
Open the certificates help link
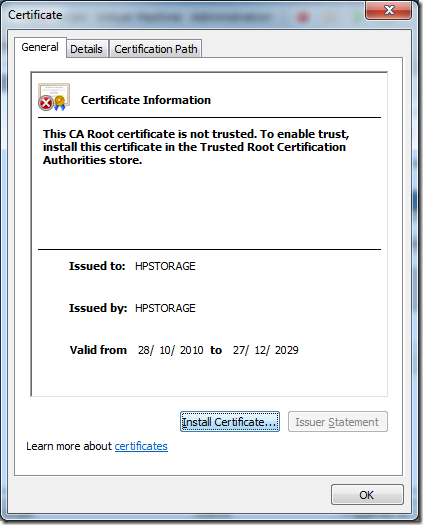(141, 446)
